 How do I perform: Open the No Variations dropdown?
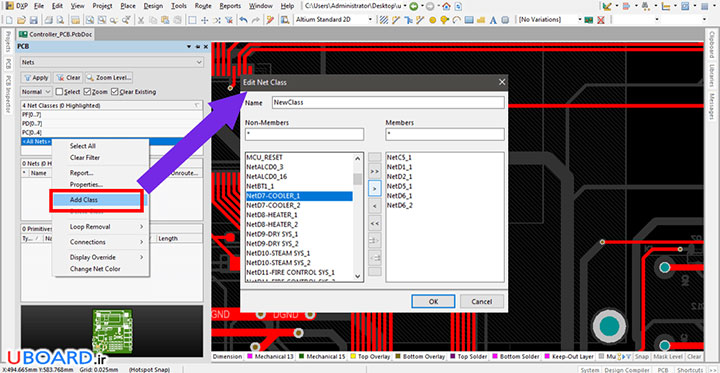[x=550, y=20]
